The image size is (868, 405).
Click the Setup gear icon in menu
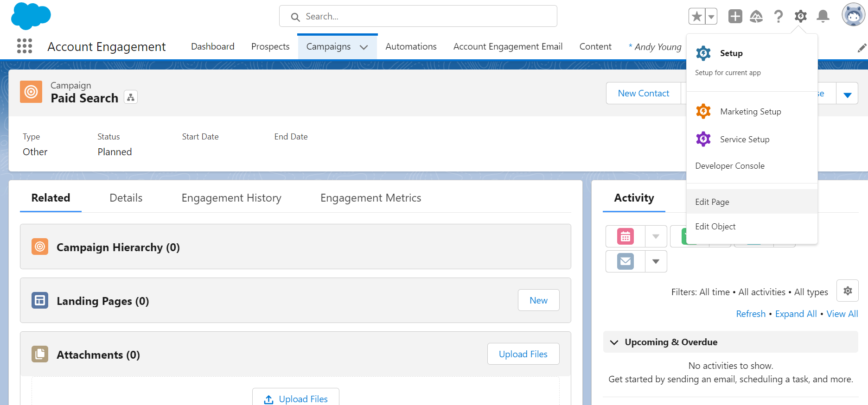[703, 53]
